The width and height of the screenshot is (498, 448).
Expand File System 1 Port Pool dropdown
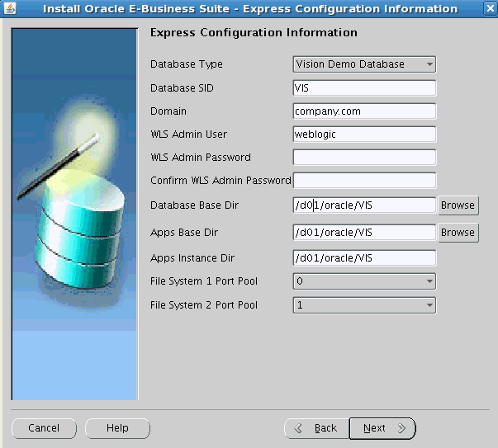click(364, 281)
